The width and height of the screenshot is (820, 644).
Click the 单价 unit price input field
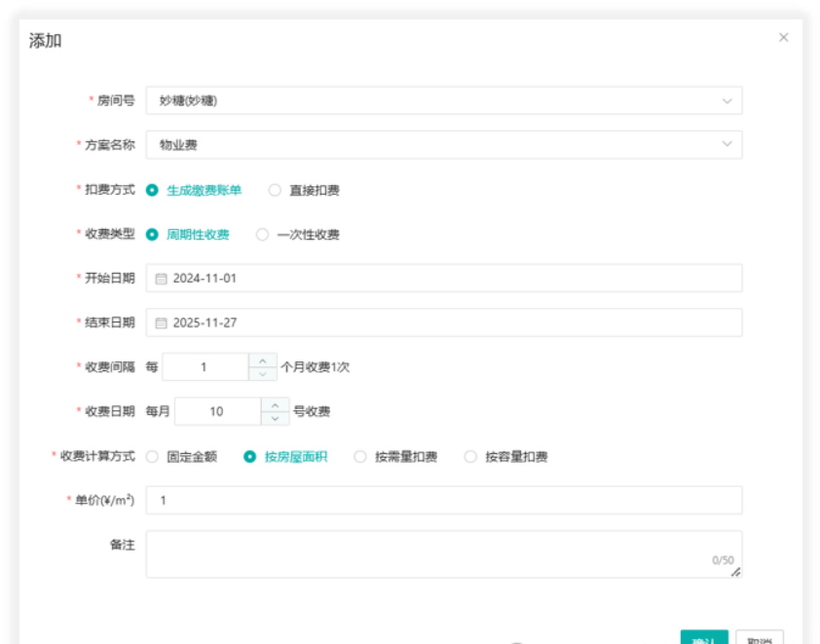(444, 501)
